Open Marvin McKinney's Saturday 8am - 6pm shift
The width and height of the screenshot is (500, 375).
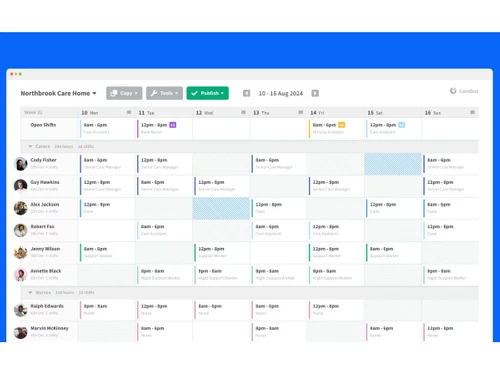[393, 332]
